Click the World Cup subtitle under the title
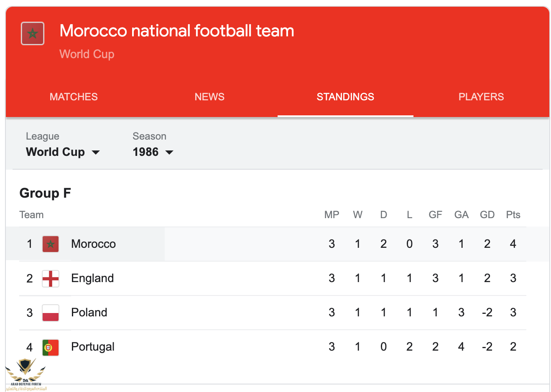The height and width of the screenshot is (392, 551). click(x=87, y=54)
